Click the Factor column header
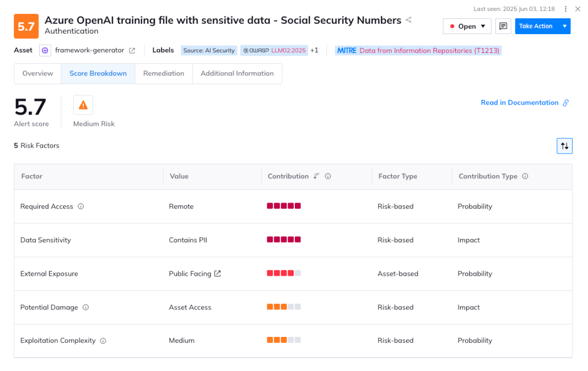Viewport: 588px width, 371px height. [32, 176]
